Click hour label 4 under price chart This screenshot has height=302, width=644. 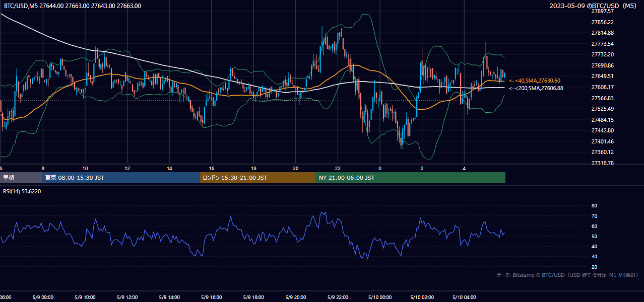pyautogui.click(x=464, y=168)
